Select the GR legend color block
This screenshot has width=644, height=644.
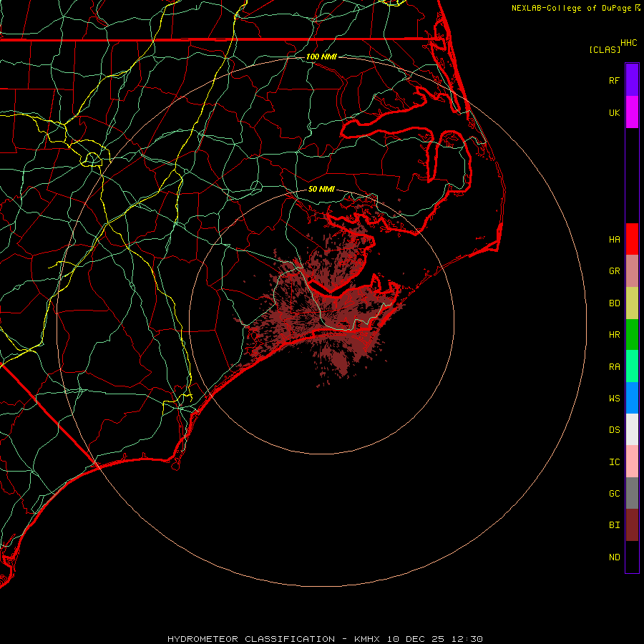click(x=632, y=271)
